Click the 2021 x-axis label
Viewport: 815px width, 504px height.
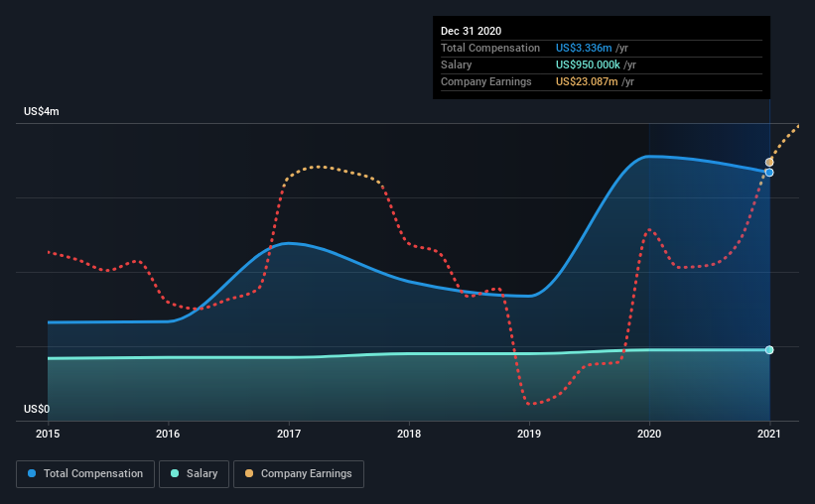pos(769,434)
